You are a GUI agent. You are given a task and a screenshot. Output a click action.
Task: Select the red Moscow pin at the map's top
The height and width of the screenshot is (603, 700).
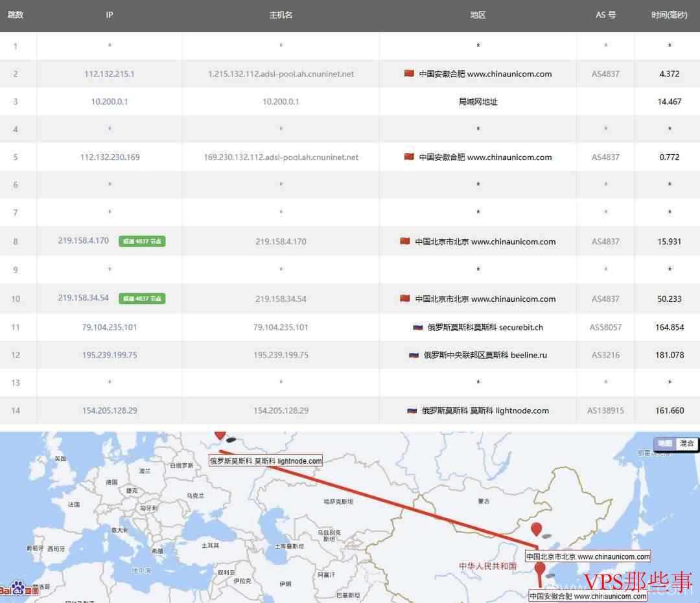tap(220, 435)
